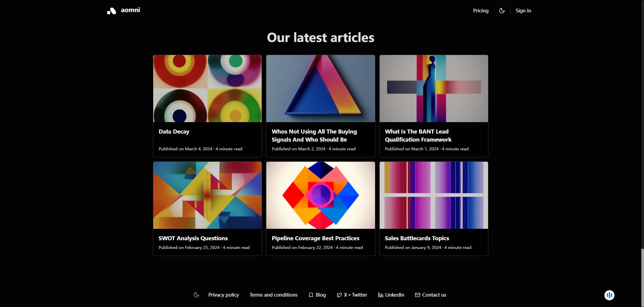Click the Blog bookmark icon
The image size is (644, 307).
(311, 295)
